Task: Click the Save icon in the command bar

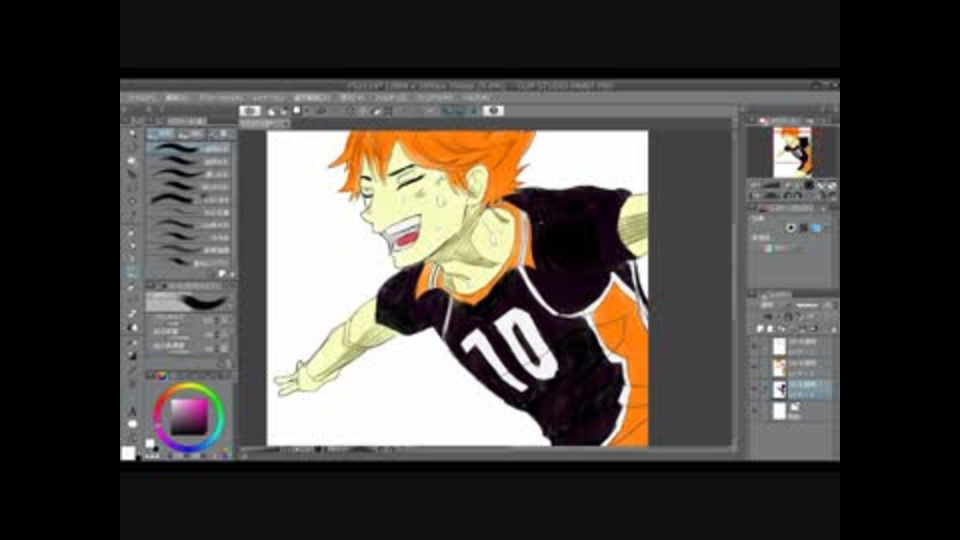Action: click(297, 111)
